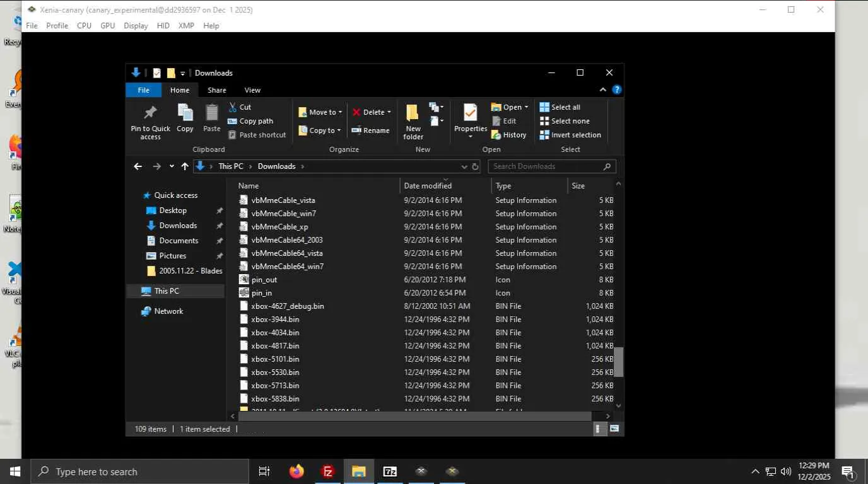
Task: Click This PC in the address breadcrumb
Action: point(231,166)
